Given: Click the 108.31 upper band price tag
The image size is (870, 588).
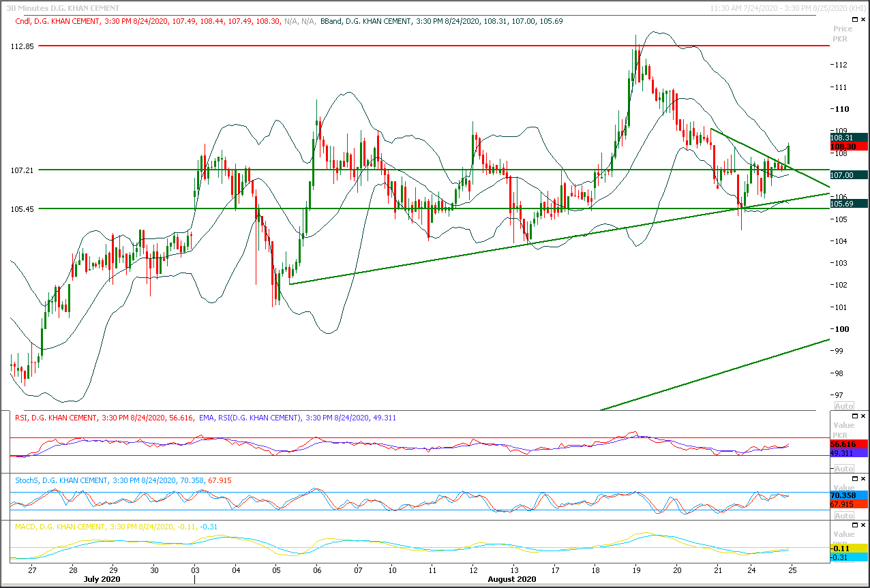Looking at the screenshot, I should (x=848, y=137).
